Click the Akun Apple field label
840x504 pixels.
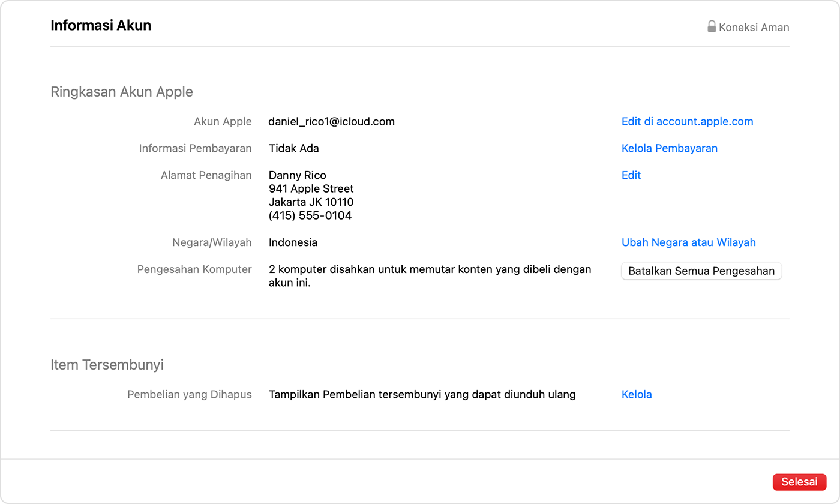click(x=223, y=121)
